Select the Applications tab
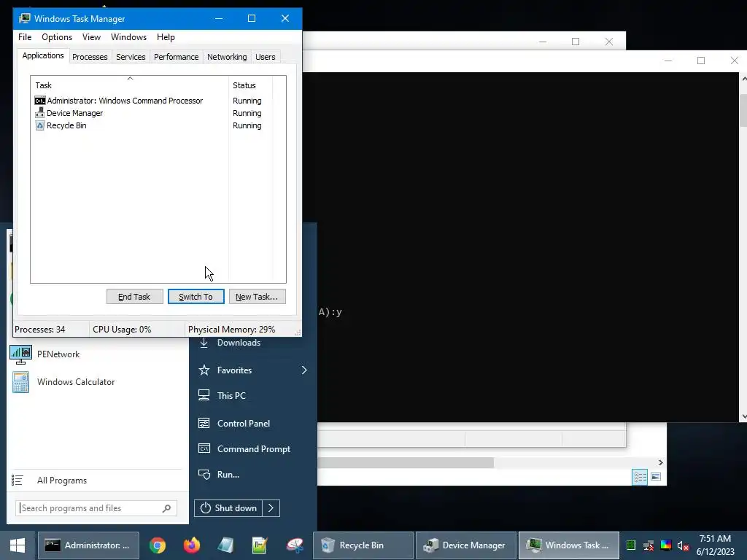 pyautogui.click(x=43, y=55)
